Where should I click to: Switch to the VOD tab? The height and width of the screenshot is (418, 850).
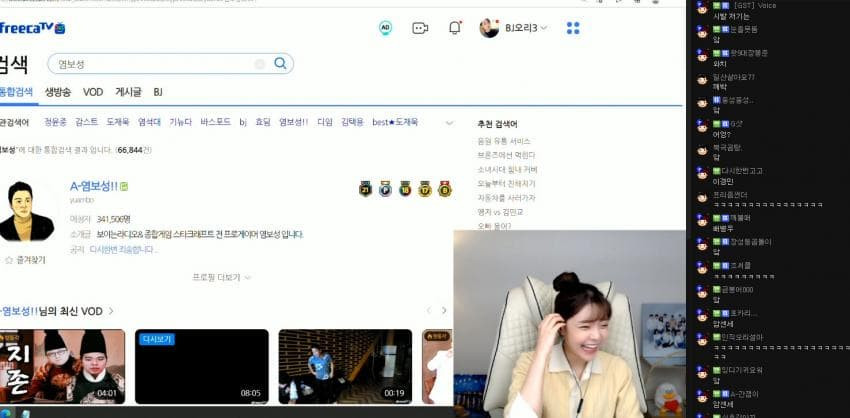[x=93, y=92]
